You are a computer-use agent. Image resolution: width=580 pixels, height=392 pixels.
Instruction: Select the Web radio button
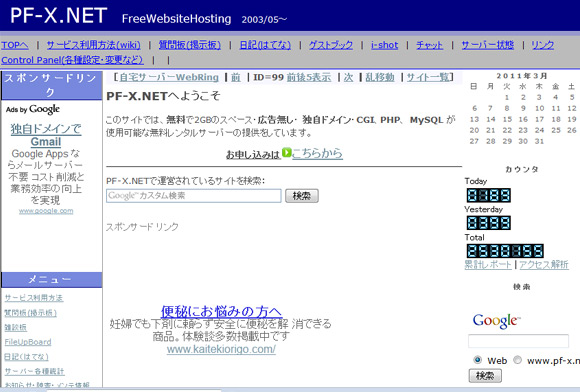click(478, 360)
